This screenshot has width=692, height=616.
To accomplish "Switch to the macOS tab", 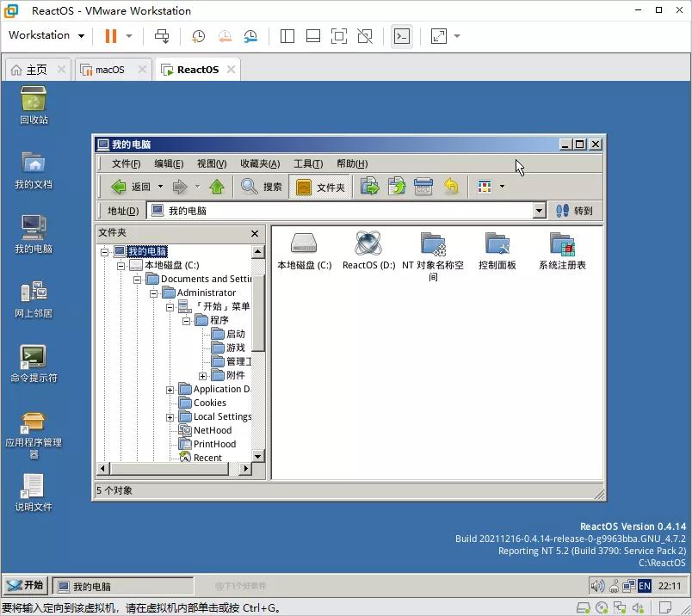I will (x=110, y=69).
